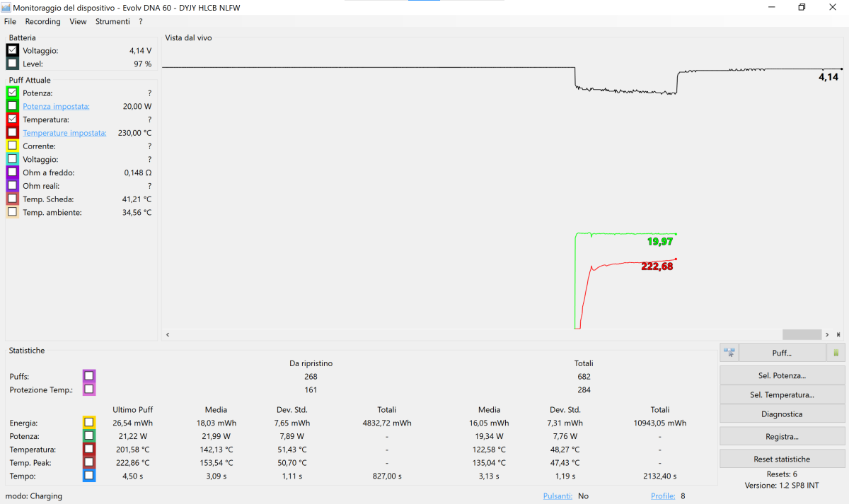Open the Potenza impostata link
This screenshot has width=849, height=504.
[56, 106]
